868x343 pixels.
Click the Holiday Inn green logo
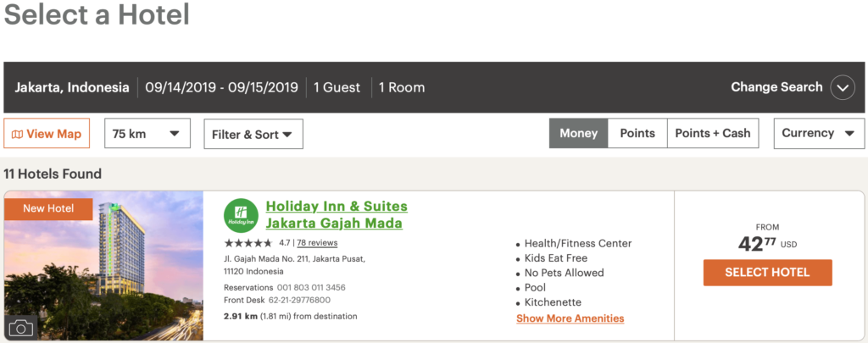[241, 215]
